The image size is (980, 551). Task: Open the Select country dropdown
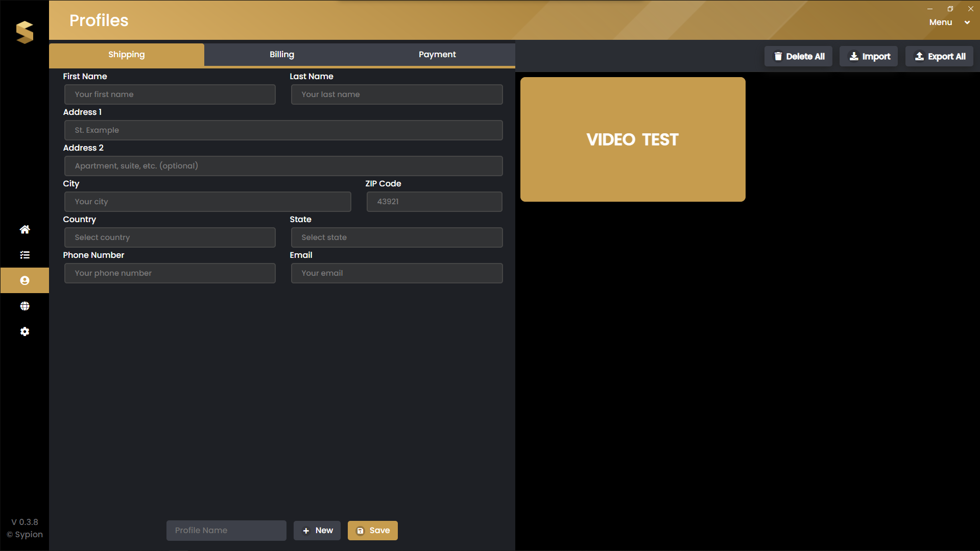(x=170, y=237)
